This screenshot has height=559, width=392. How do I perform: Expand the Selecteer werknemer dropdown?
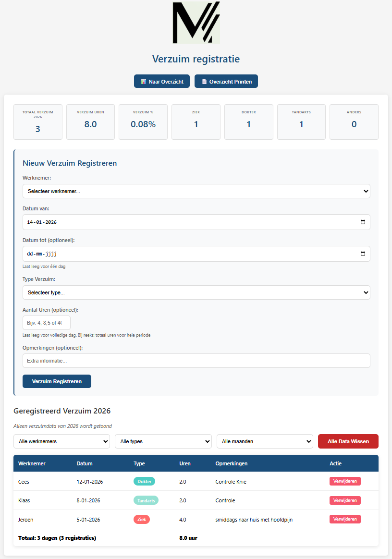point(196,191)
